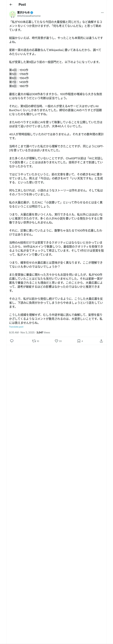Open 葦沢かもめ display name profile link
Screen dimensions: 113x644
point(23,12)
